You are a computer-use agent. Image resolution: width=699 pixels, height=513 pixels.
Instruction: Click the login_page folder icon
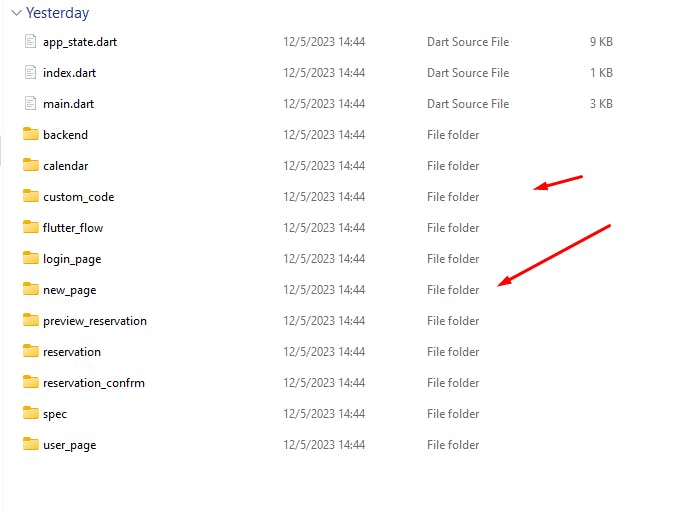click(x=30, y=259)
